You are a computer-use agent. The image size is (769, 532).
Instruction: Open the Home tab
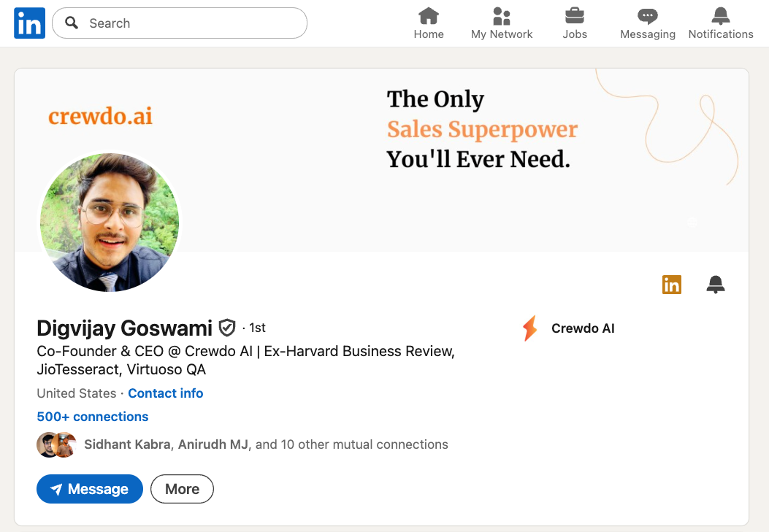429,23
